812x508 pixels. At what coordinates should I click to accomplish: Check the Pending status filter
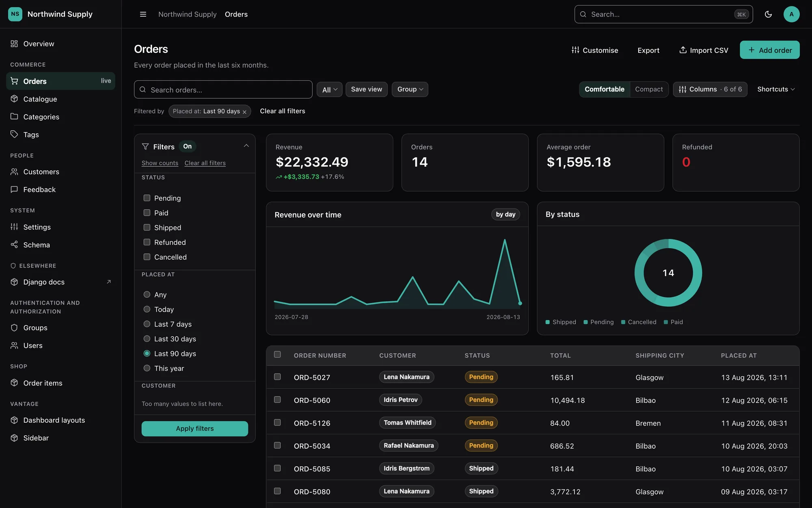(147, 198)
